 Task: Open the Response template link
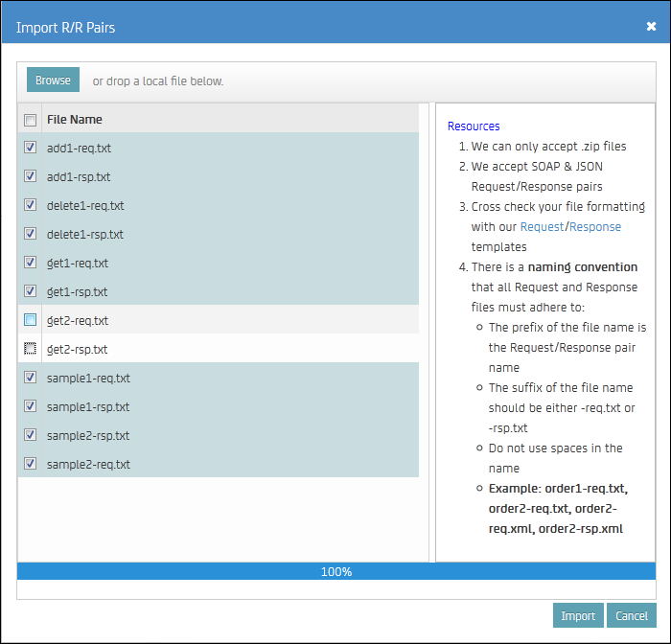coord(595,227)
